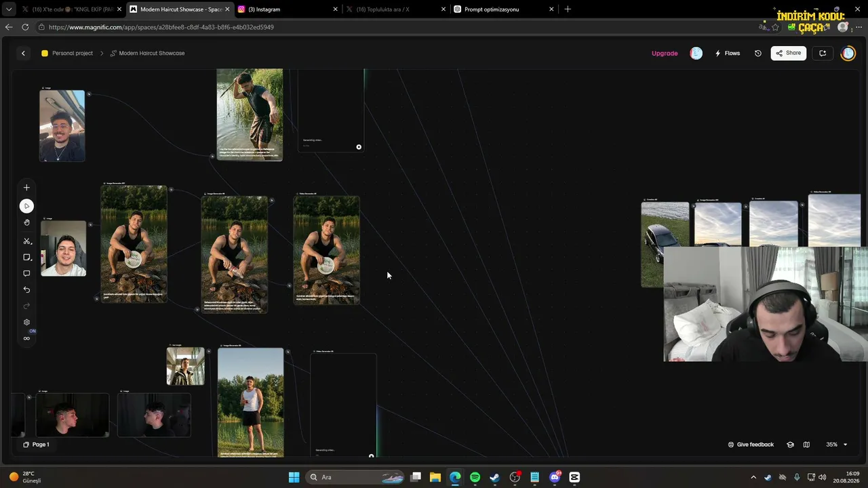This screenshot has width=868, height=488.
Task: Select the man in white tank top image
Action: tap(251, 403)
